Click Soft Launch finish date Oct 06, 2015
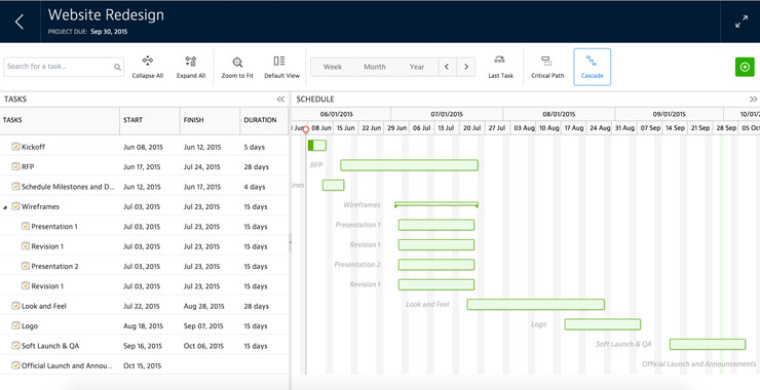 pyautogui.click(x=204, y=346)
